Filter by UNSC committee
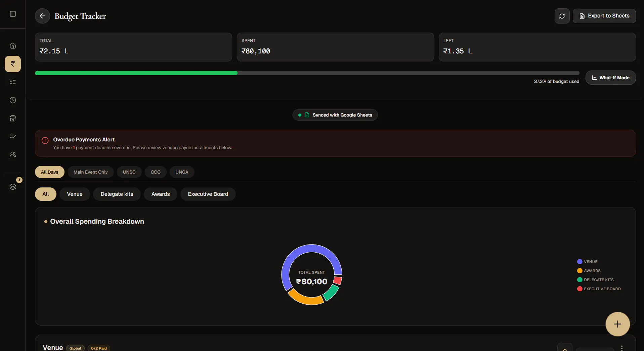 tap(129, 172)
